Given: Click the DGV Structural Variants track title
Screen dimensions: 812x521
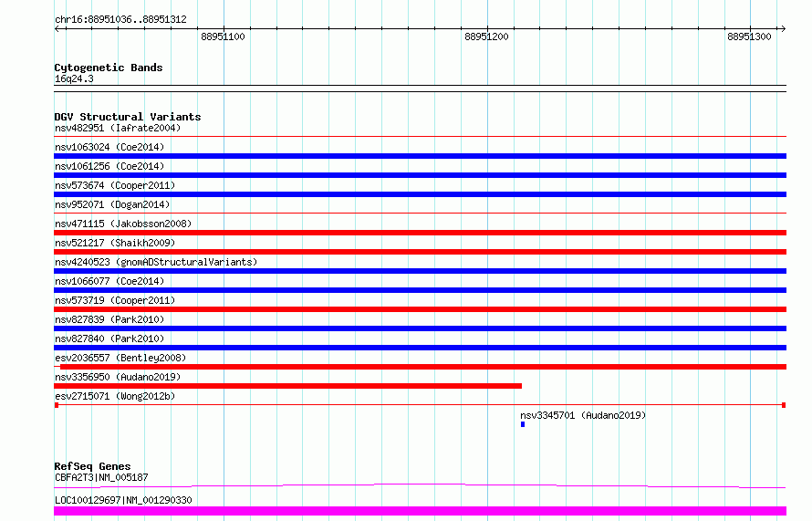Looking at the screenshot, I should [128, 117].
